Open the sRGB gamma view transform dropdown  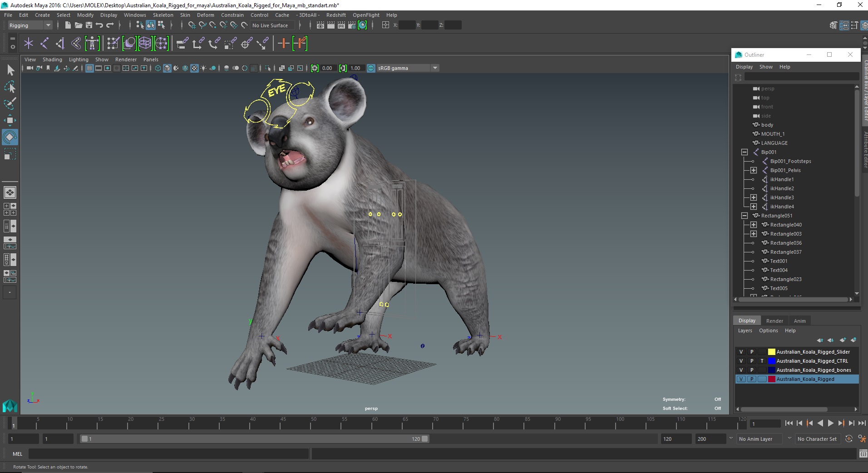(x=408, y=68)
